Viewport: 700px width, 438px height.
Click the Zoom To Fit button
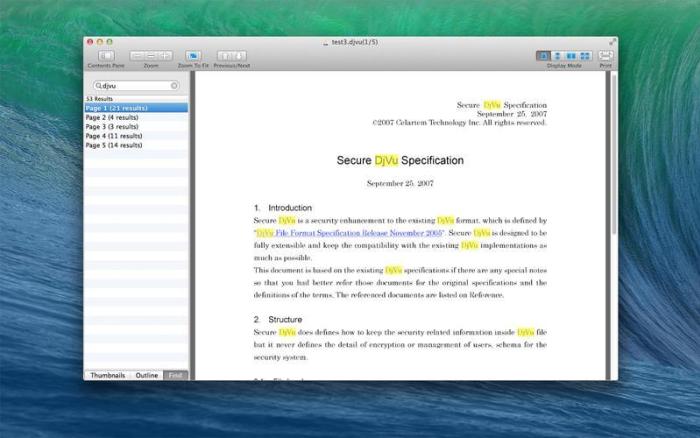[x=193, y=56]
